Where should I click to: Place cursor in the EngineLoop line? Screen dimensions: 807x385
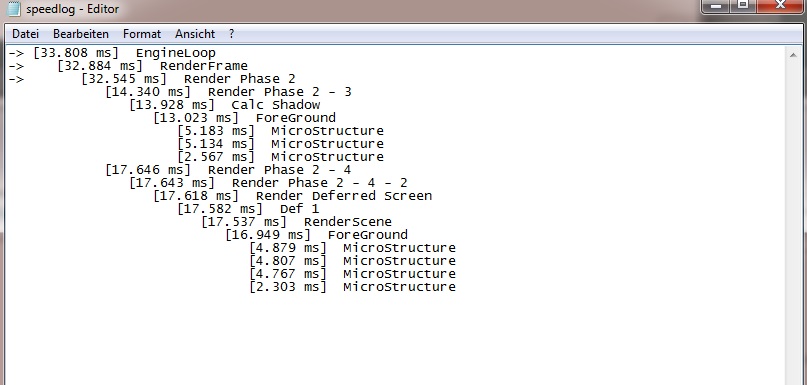(112, 53)
